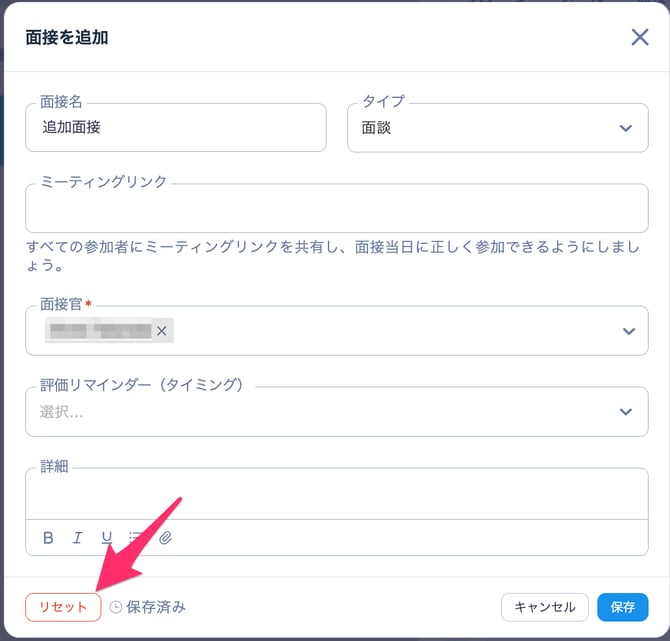Select the blurred interviewer name chip
The width and height of the screenshot is (670, 641).
click(100, 331)
